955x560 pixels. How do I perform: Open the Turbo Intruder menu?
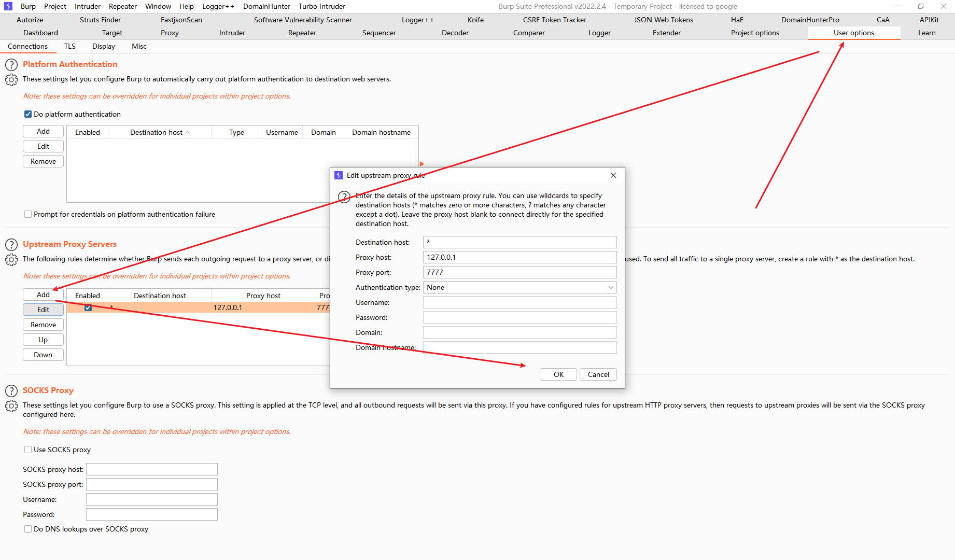click(x=322, y=6)
